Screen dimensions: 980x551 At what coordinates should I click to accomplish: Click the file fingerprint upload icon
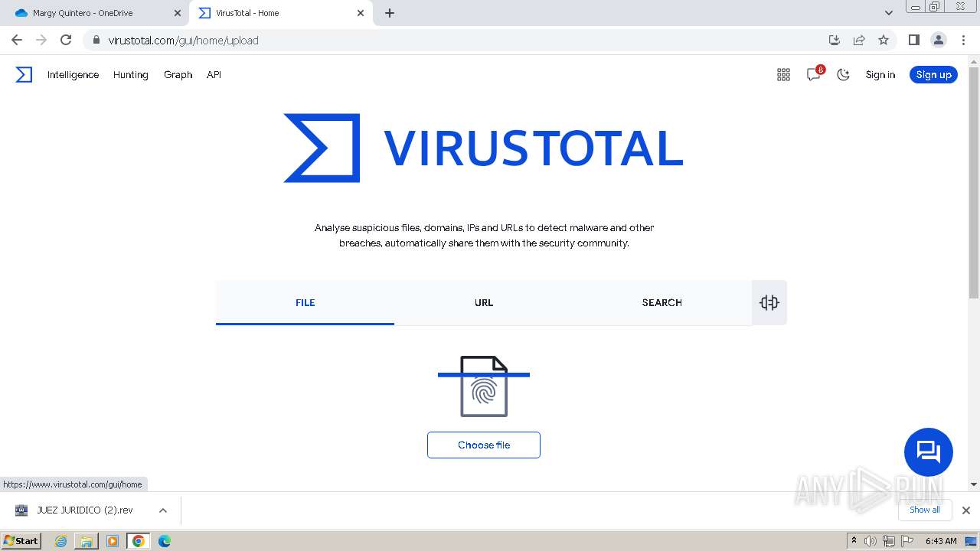pyautogui.click(x=484, y=386)
